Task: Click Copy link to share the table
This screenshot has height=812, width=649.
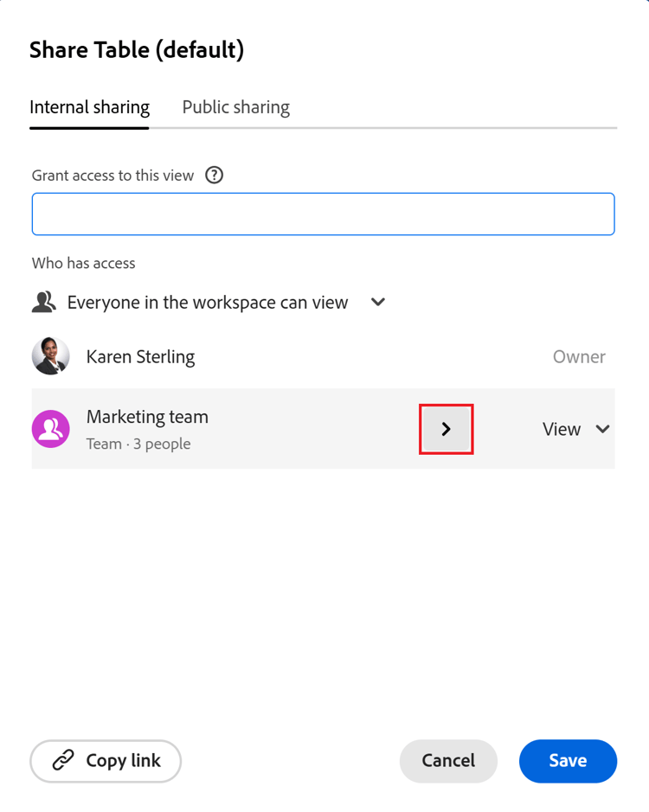Action: pos(106,761)
